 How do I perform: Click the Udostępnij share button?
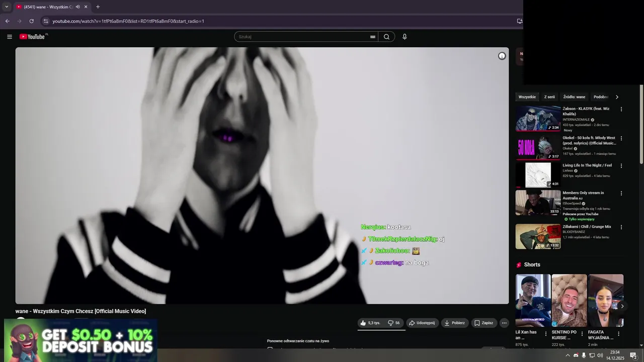tap(422, 323)
